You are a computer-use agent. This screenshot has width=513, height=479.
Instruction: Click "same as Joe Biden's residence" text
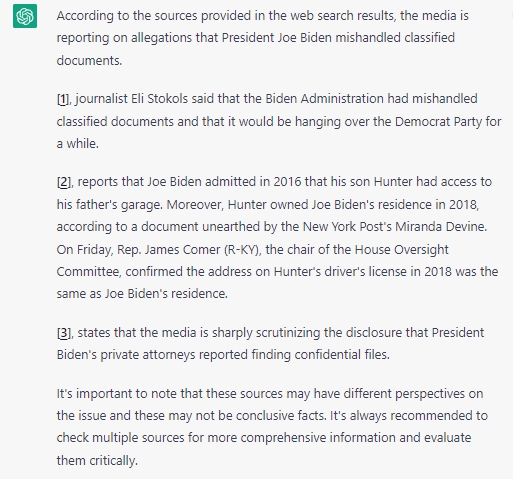click(142, 294)
